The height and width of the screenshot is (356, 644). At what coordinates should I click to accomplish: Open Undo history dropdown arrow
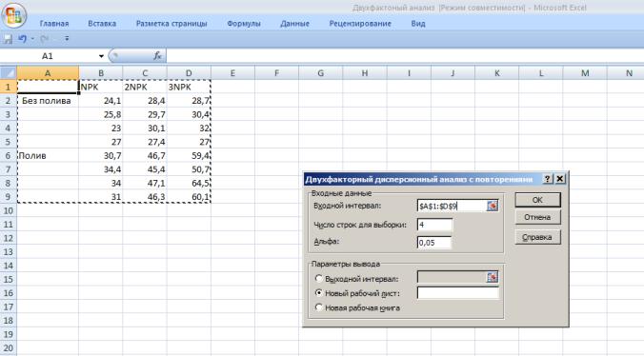pyautogui.click(x=32, y=39)
